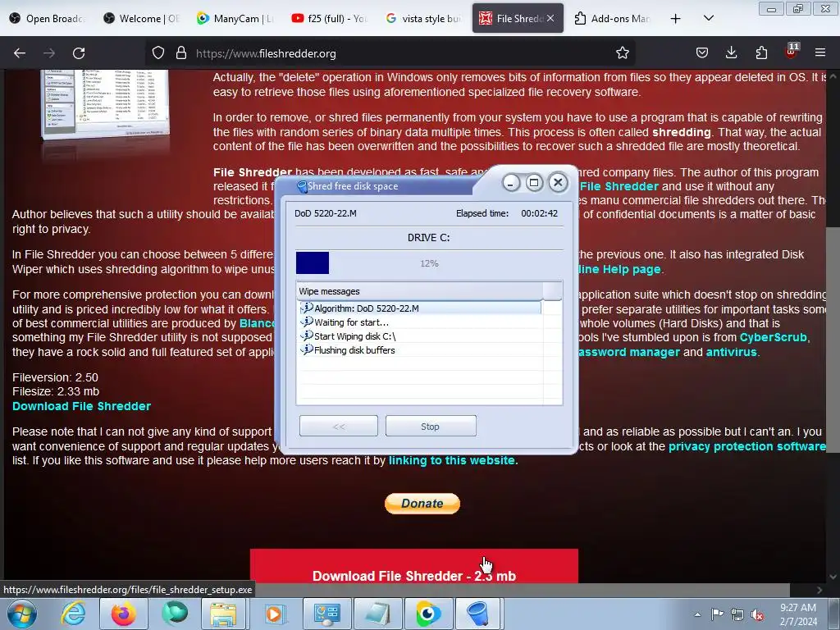This screenshot has width=840, height=630.
Task: Select the 'Algorithm: DoD 5220-22.M' message row
Action: tap(420, 308)
